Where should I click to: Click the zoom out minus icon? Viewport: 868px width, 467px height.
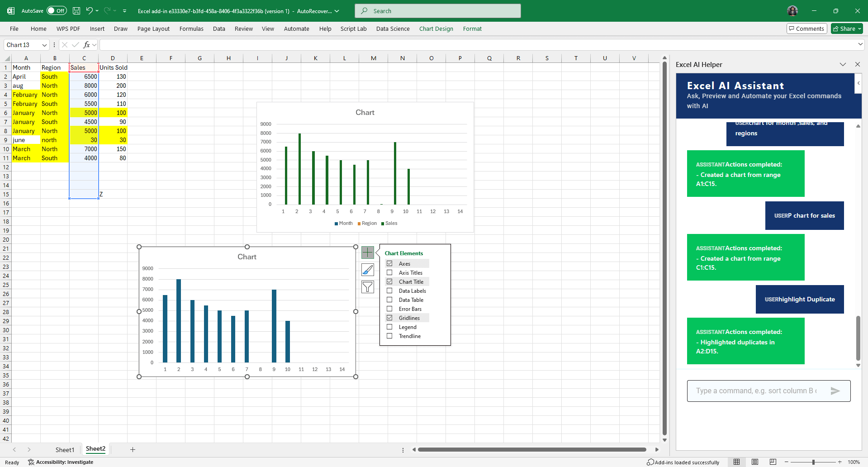(787, 462)
